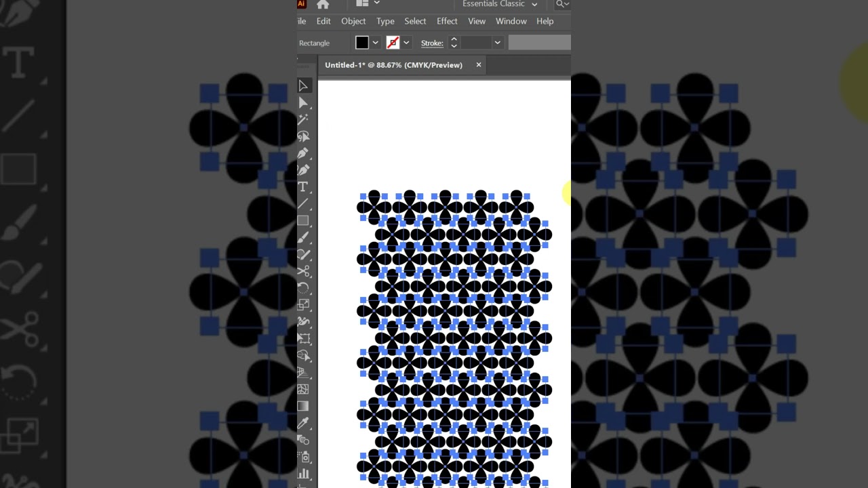Select the Rotate tool
This screenshot has height=488, width=868.
tap(303, 288)
